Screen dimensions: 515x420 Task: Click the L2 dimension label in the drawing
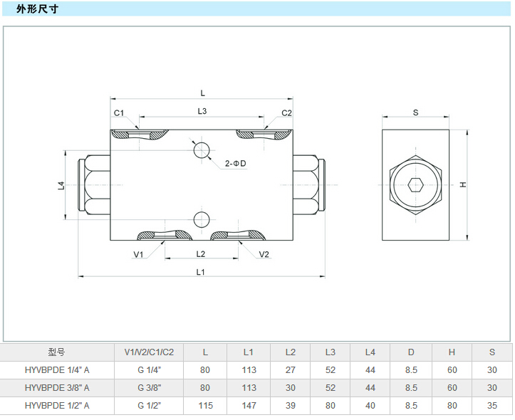(201, 254)
